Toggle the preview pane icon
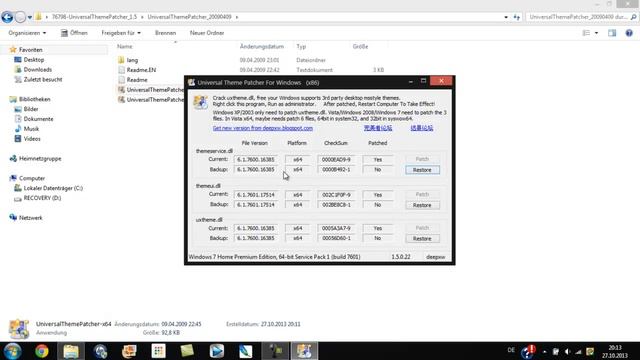The image size is (640, 360). [612, 33]
